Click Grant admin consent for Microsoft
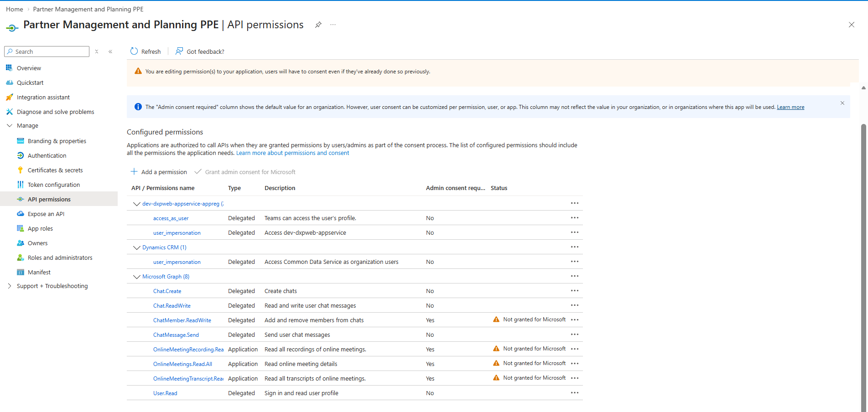The height and width of the screenshot is (412, 868). pos(245,172)
